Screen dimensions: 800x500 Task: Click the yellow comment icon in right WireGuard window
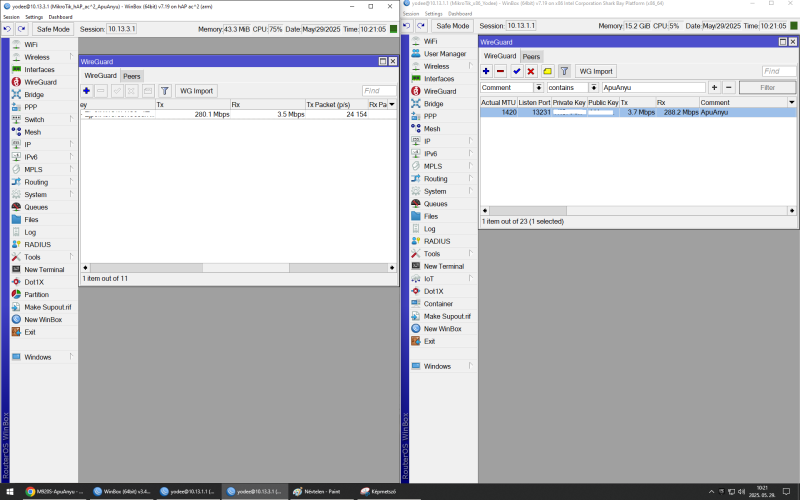pos(547,71)
